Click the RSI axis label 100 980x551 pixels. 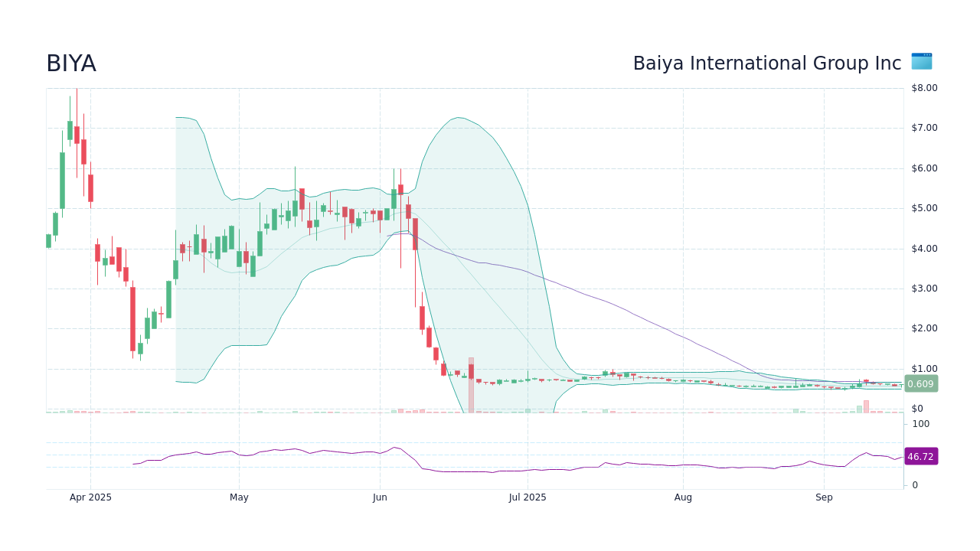(x=920, y=424)
